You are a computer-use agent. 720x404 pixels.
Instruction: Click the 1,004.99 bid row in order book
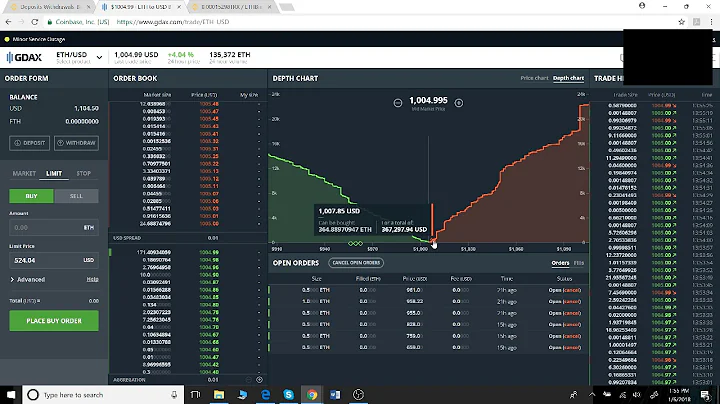pyautogui.click(x=187, y=252)
